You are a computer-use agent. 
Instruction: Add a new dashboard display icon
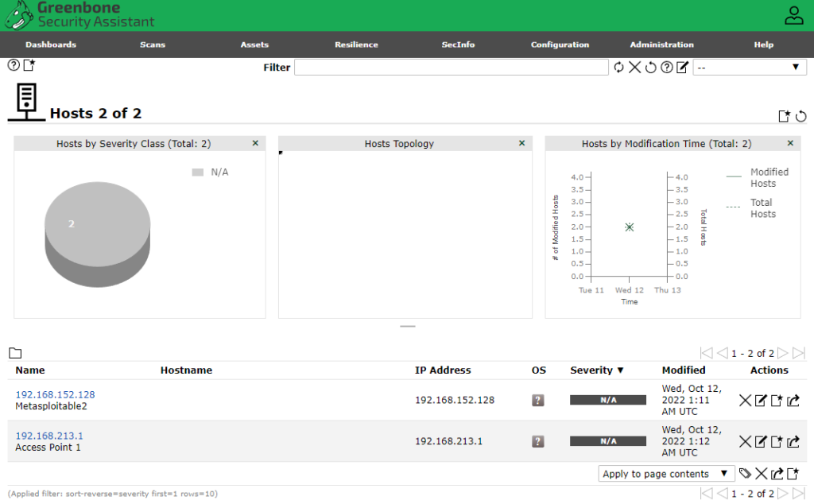(x=785, y=116)
